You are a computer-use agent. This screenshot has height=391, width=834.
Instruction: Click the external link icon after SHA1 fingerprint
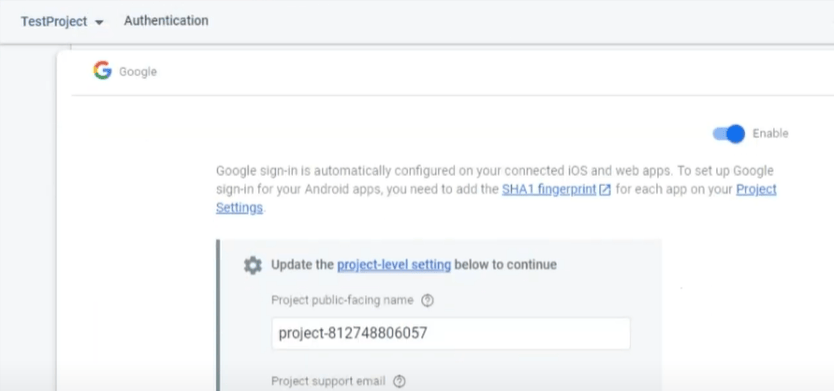click(605, 190)
